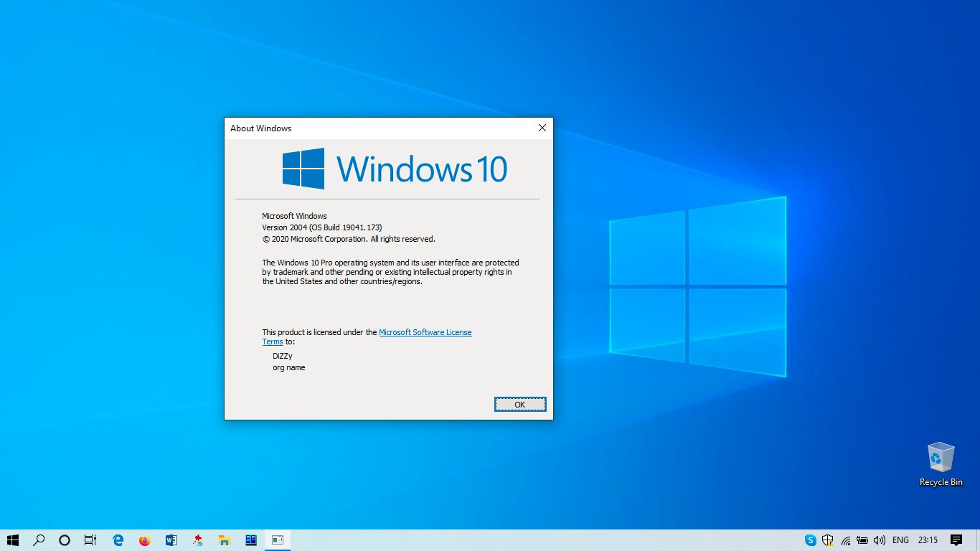Image resolution: width=980 pixels, height=551 pixels.
Task: Click the Windows 10 logo banner
Action: [395, 169]
